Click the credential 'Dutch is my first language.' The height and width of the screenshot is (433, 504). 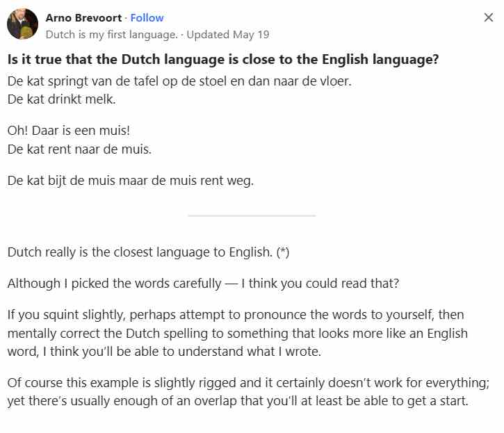pos(111,34)
